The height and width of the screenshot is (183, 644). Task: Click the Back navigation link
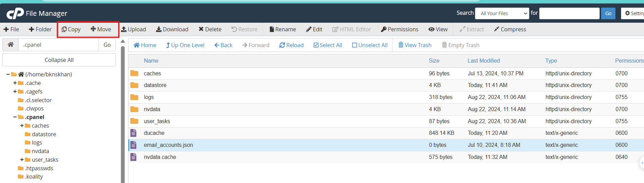(223, 45)
